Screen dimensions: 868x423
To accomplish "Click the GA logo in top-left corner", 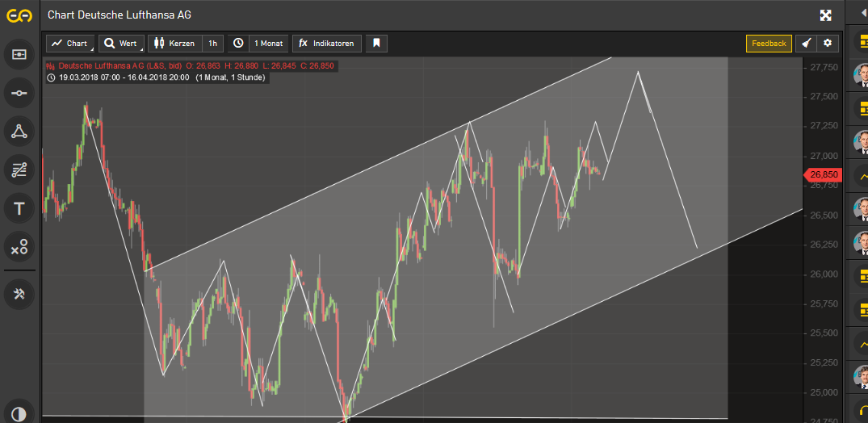I will point(19,15).
